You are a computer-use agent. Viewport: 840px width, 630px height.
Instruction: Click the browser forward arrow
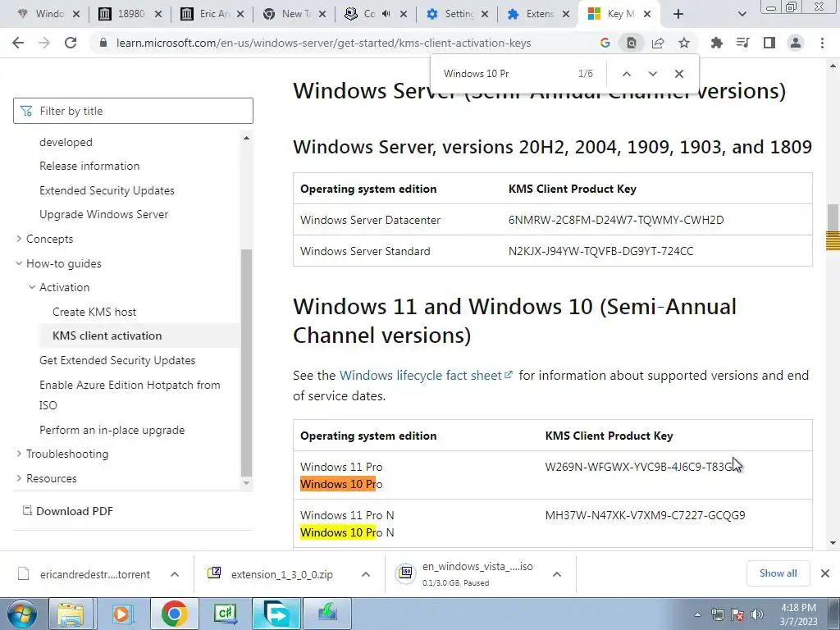coord(44,43)
